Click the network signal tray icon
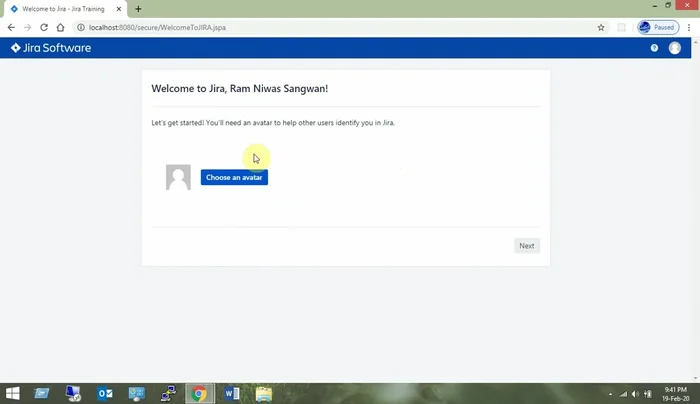This screenshot has width=700, height=404. 623,394
